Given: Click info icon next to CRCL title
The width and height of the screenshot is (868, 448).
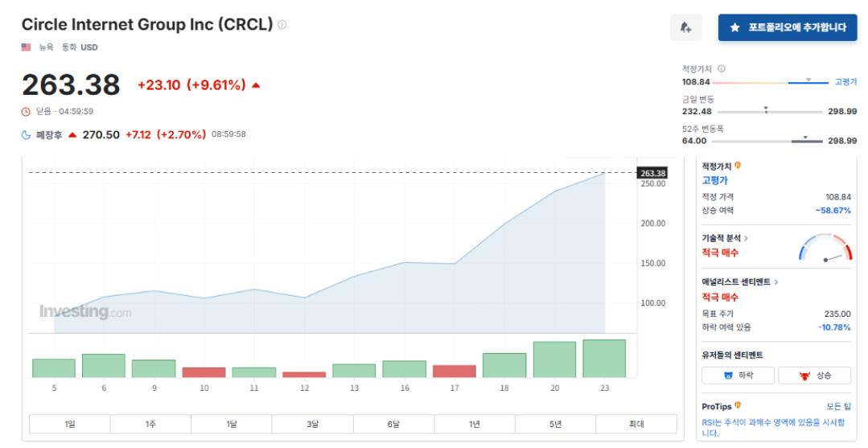Looking at the screenshot, I should click(282, 24).
